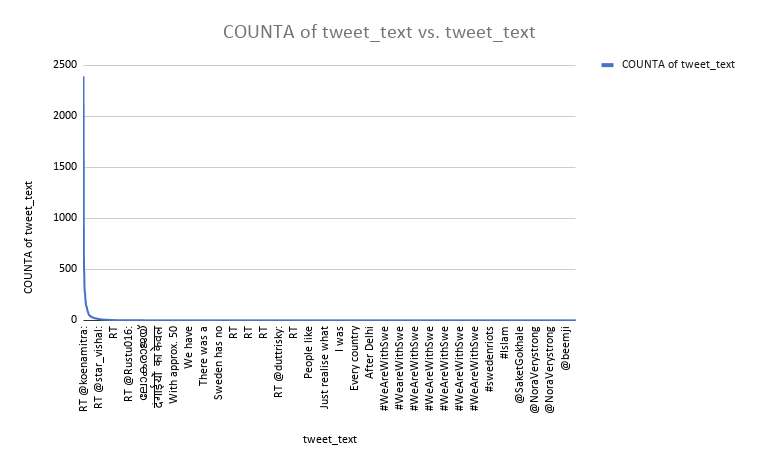Screen dimensions: 758x469
Task: Click the chart title text
Action: [x=379, y=33]
